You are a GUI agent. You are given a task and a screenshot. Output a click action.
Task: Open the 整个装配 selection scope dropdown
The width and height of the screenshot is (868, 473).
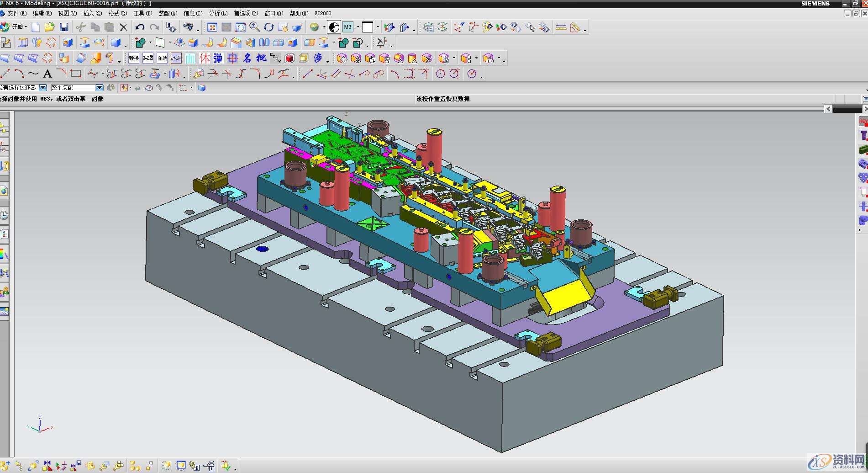99,88
